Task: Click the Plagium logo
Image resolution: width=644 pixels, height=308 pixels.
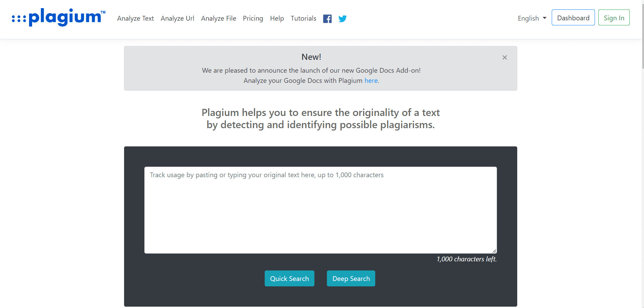Action: (x=57, y=17)
